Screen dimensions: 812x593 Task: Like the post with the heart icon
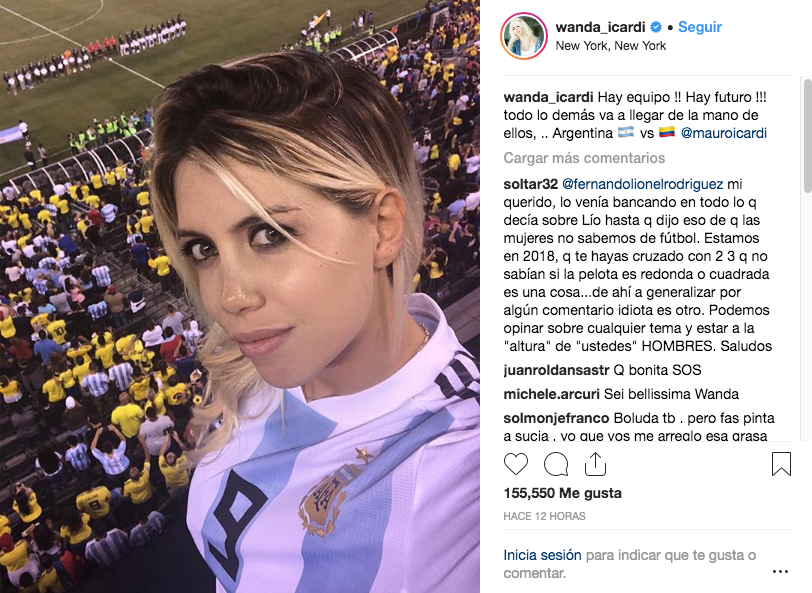click(x=516, y=464)
